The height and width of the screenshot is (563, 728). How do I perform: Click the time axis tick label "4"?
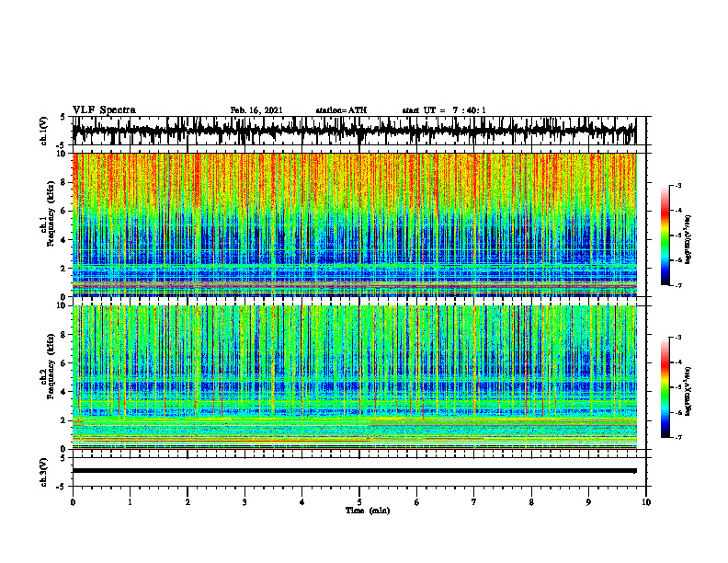302,502
